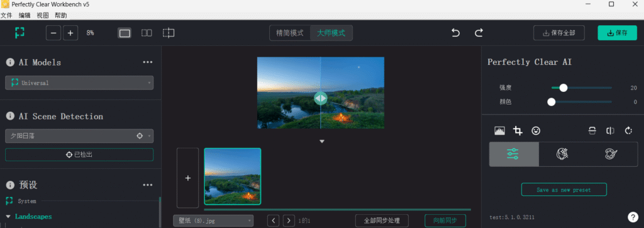This screenshot has height=228, width=644.
Task: Select side-by-side split view mode
Action: [147, 33]
